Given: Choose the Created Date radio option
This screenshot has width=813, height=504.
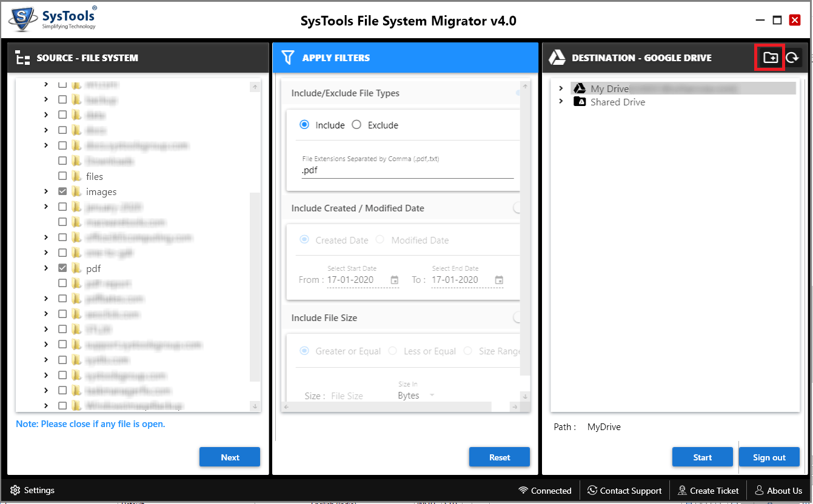Looking at the screenshot, I should click(x=305, y=240).
